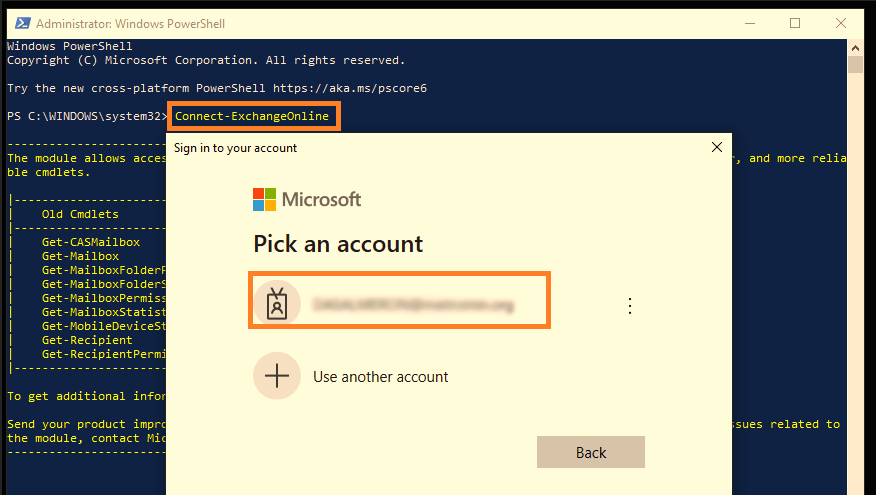Screen dimensions: 876x495
Task: Minimize the PowerShell window
Action: pyautogui.click(x=750, y=23)
